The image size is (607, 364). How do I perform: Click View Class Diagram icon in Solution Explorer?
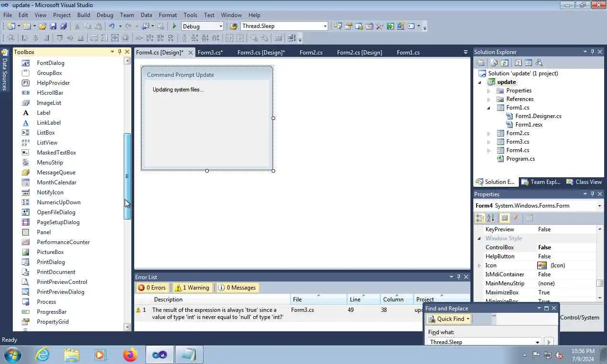pyautogui.click(x=539, y=63)
